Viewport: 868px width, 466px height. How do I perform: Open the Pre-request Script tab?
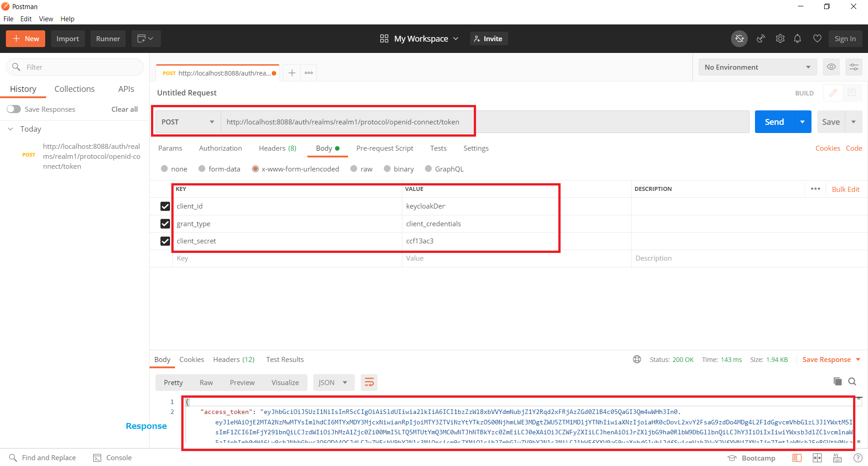pos(385,148)
